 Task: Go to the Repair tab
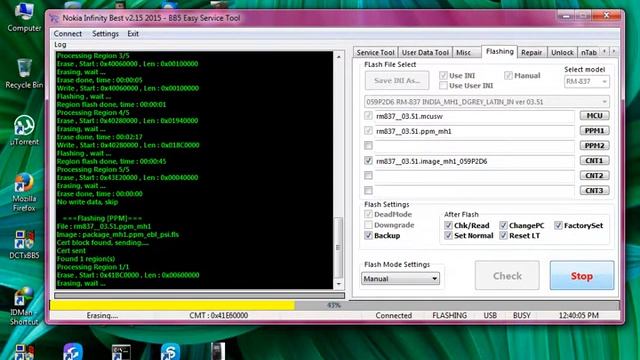click(x=531, y=53)
